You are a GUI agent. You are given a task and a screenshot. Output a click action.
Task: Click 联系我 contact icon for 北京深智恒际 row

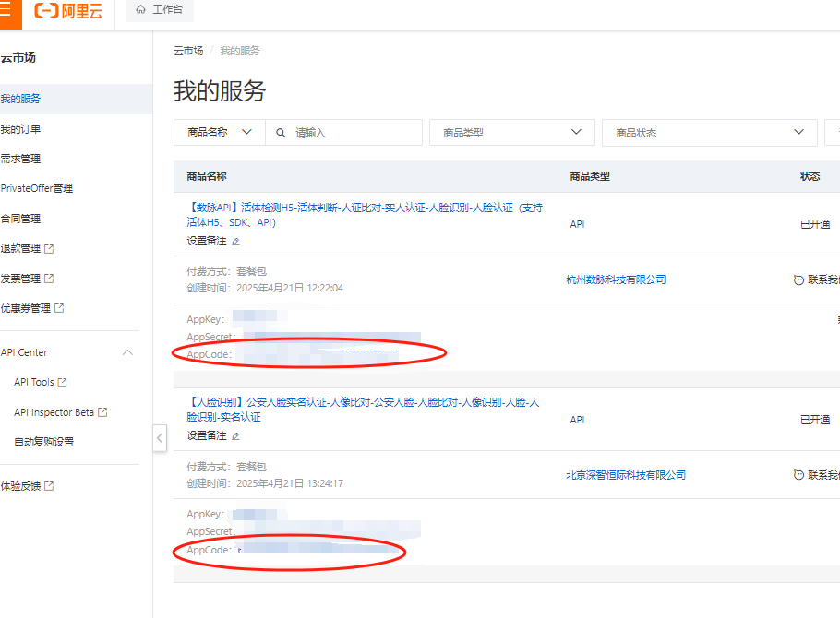click(x=798, y=475)
